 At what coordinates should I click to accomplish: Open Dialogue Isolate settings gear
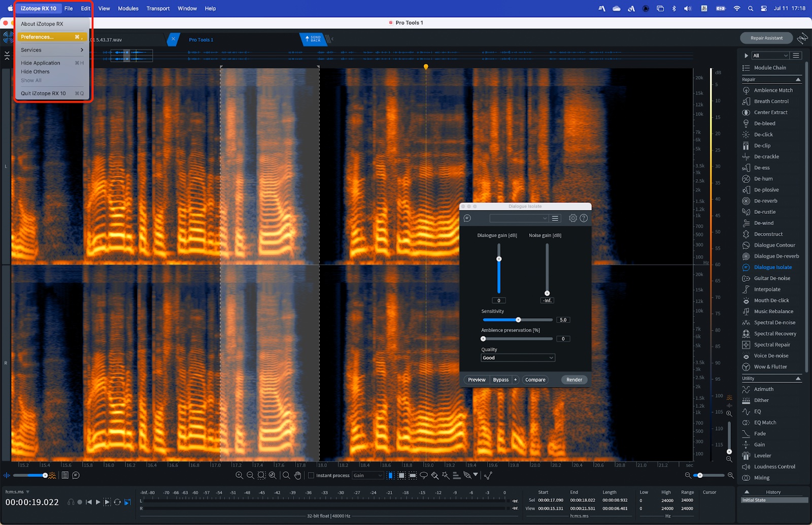[573, 218]
